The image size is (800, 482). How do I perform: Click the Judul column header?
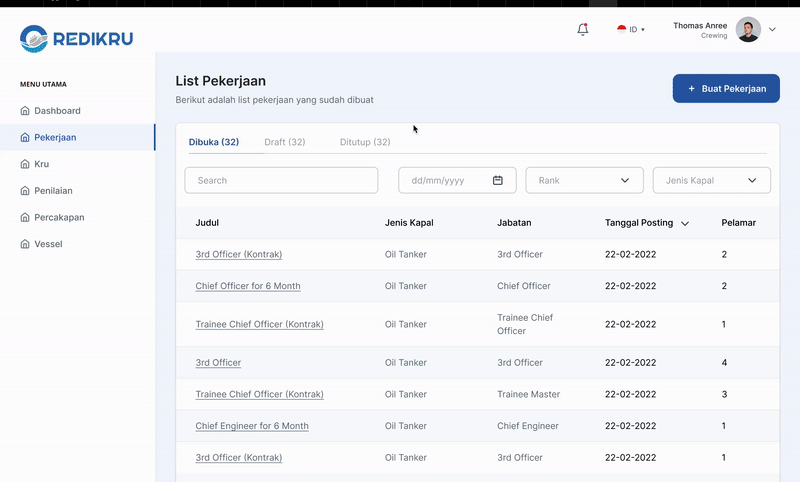tap(207, 222)
